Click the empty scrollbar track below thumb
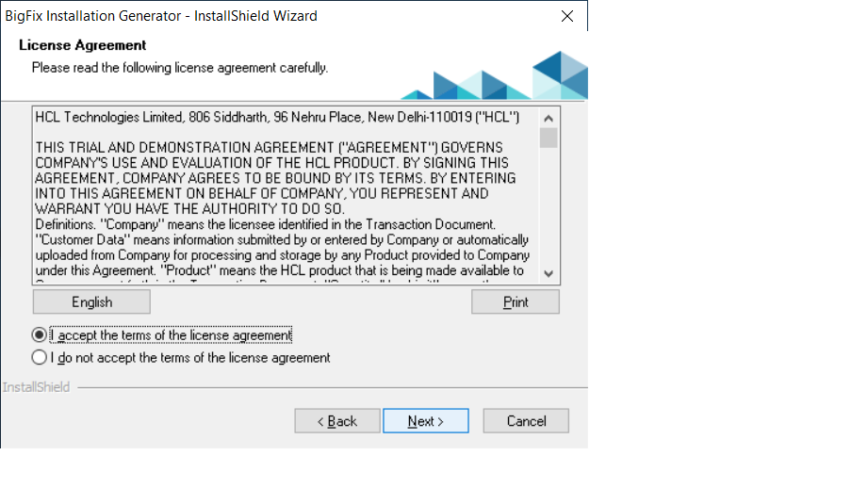The image size is (868, 488). [549, 207]
